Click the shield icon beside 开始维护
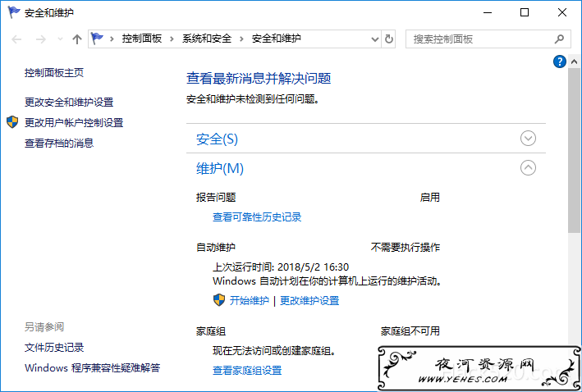The width and height of the screenshot is (582, 392). 219,300
